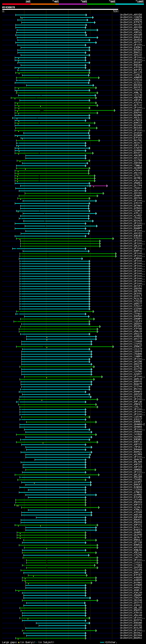This screenshot has height=644, width=146.
Task: Select the UniRef100_C5XP15 label
Action: [131, 90]
